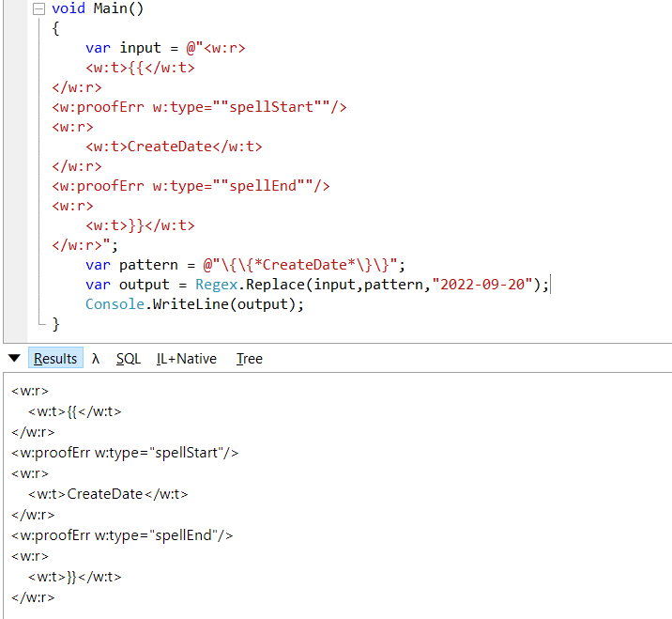Click the 'var input' declaration line
The width and height of the screenshot is (672, 619).
tap(165, 48)
